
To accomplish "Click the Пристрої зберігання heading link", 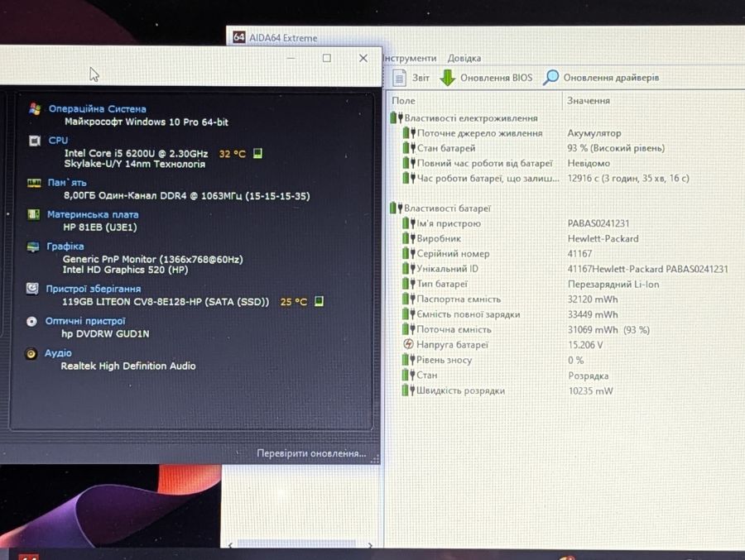I will point(93,289).
